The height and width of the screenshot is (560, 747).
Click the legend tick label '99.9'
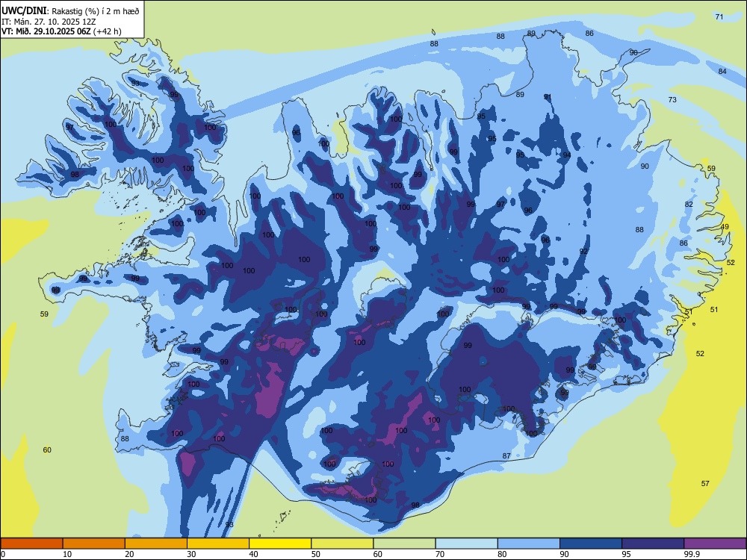692,554
